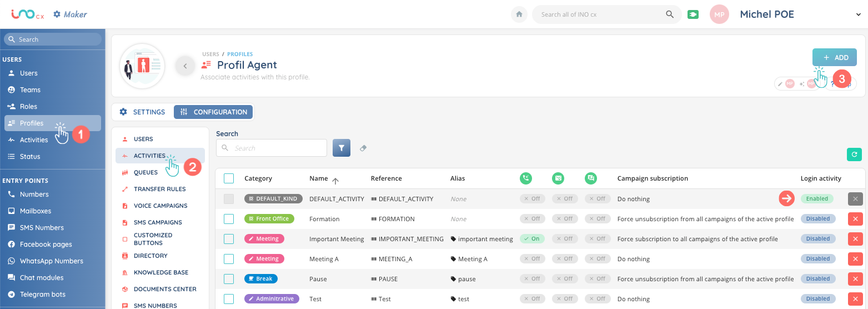Click the eraser clear-filter icon
The image size is (868, 309).
363,148
